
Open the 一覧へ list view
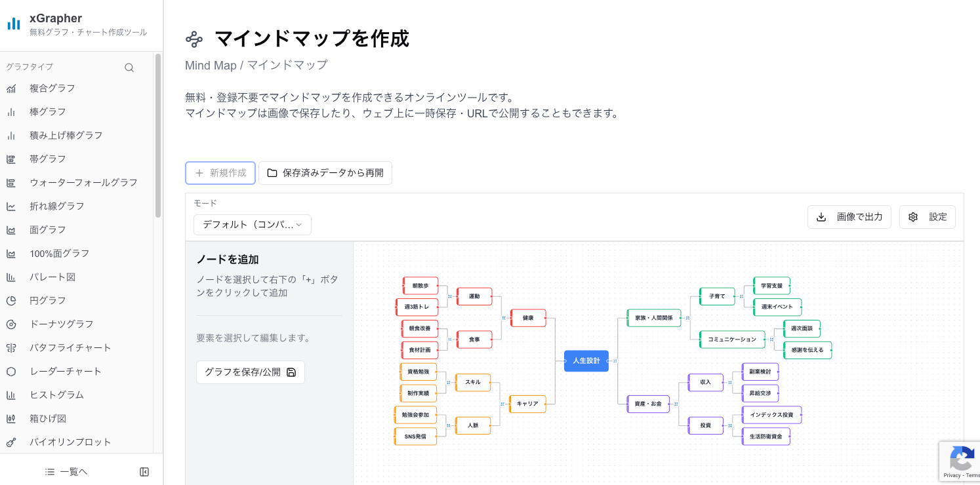tap(66, 471)
